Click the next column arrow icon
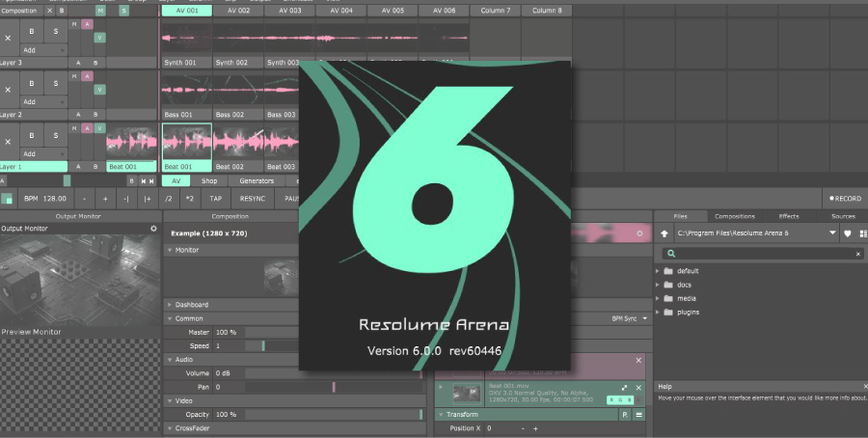 [x=151, y=181]
